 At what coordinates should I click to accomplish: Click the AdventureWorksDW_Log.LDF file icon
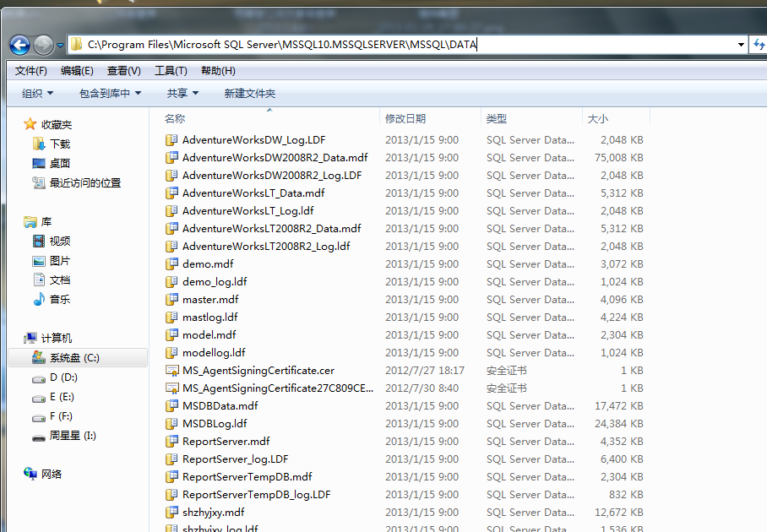pos(171,140)
